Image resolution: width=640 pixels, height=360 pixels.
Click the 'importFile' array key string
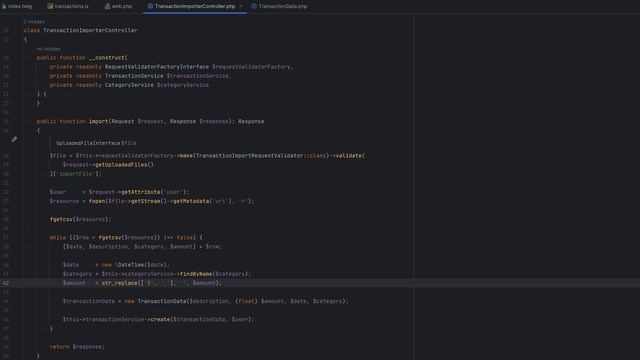[x=76, y=174]
